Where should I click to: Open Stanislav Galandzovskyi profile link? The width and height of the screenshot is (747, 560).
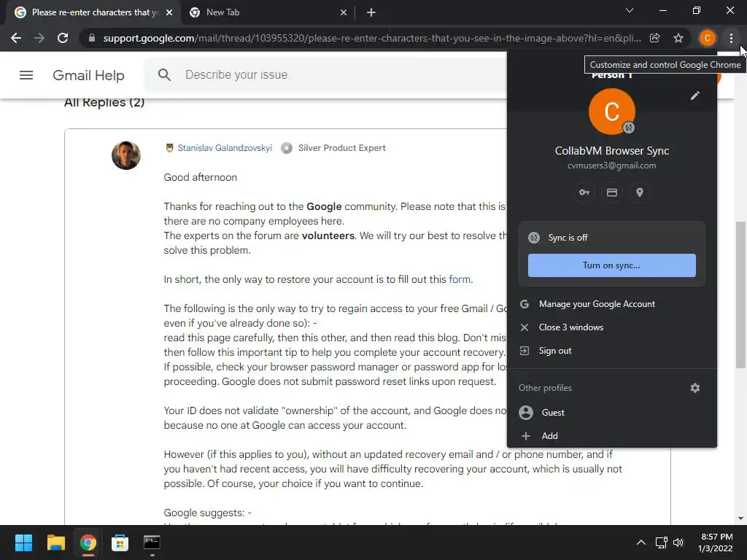point(225,148)
